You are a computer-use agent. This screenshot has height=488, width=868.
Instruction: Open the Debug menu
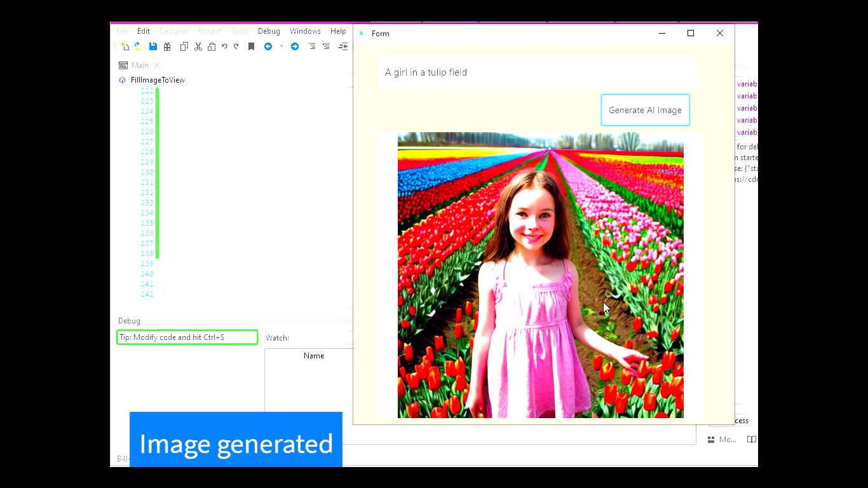pyautogui.click(x=269, y=31)
